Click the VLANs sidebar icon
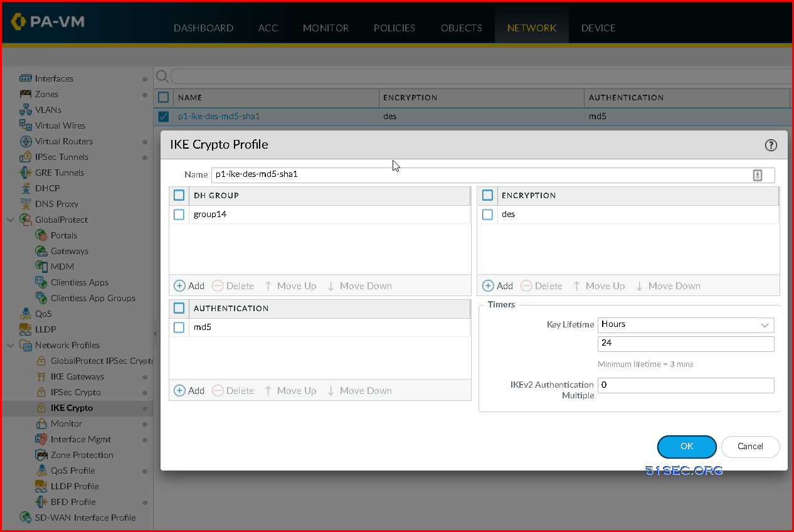 click(25, 110)
